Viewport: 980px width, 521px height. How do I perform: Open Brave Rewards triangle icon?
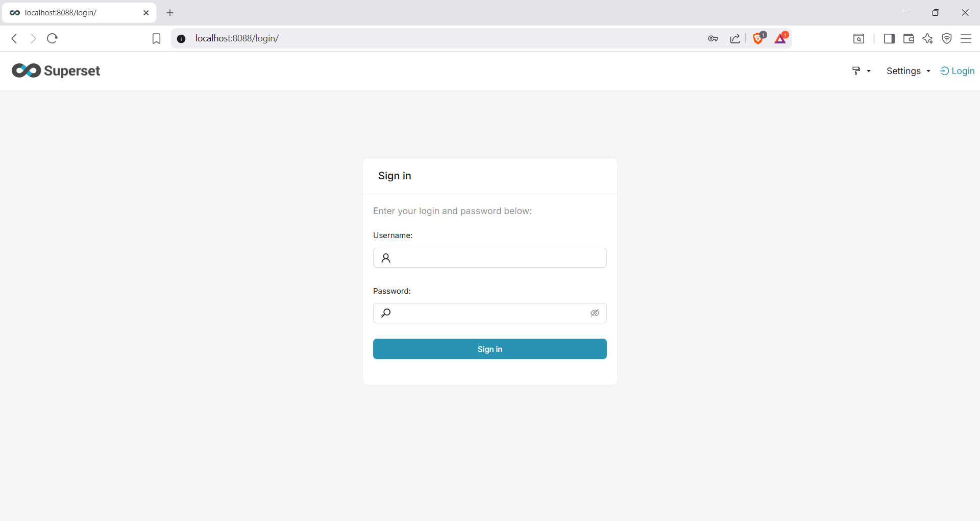(x=781, y=38)
